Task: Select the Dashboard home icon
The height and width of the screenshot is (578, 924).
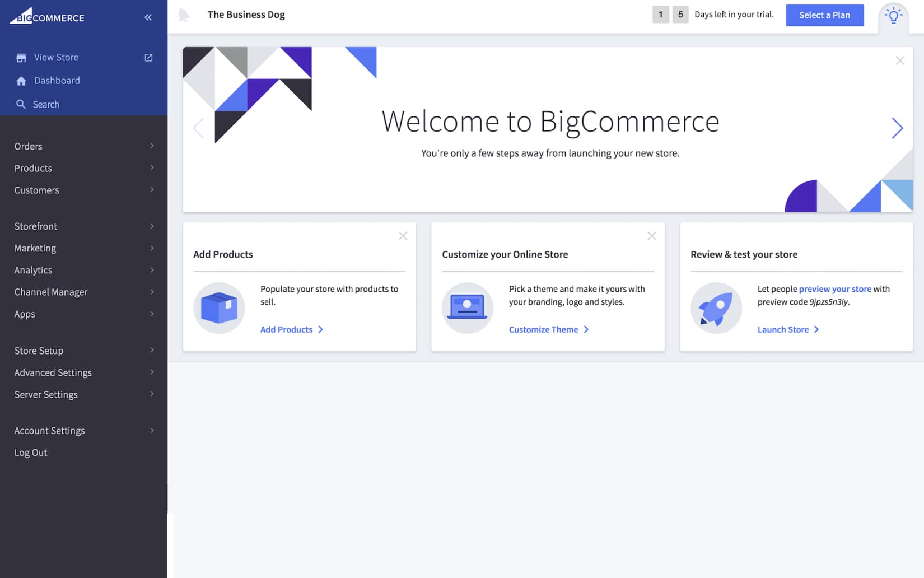Action: [21, 80]
